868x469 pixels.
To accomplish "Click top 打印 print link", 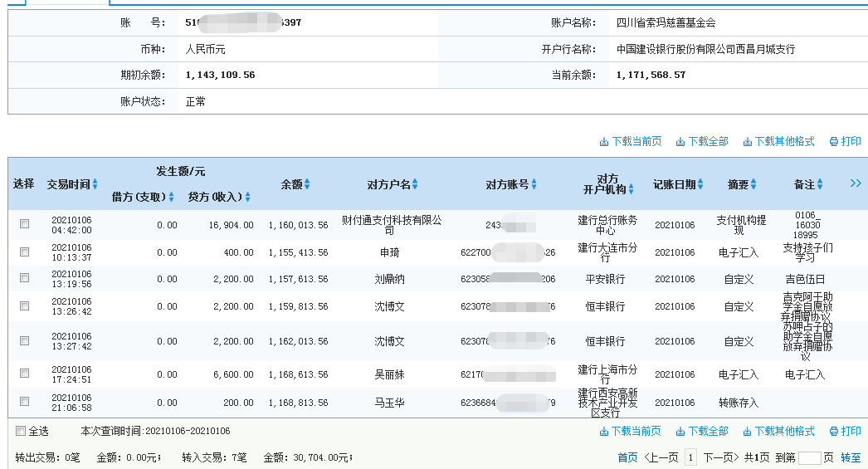I will pyautogui.click(x=846, y=142).
